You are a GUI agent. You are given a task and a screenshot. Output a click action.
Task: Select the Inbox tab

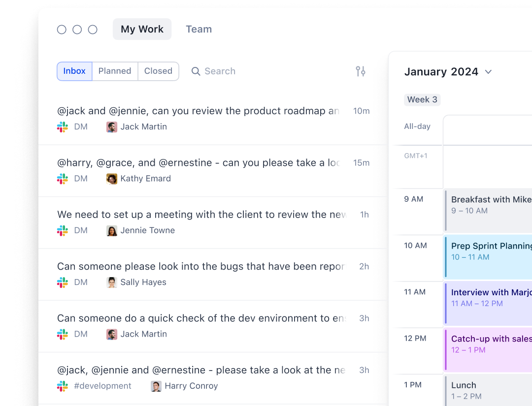[74, 71]
